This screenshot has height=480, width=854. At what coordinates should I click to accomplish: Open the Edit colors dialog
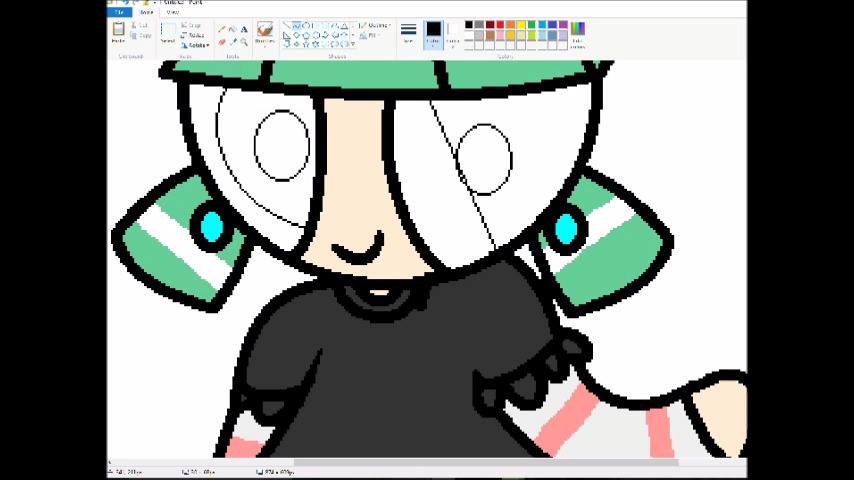578,34
